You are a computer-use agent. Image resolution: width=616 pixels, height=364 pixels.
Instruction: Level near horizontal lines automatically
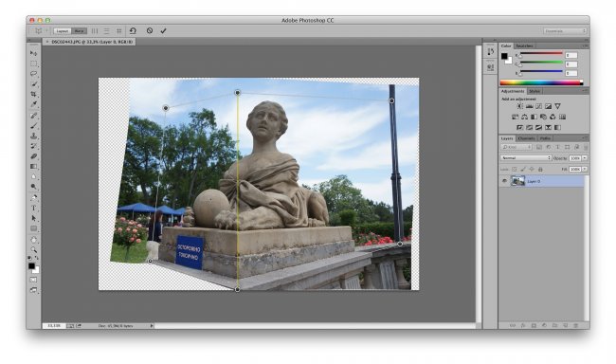click(x=106, y=30)
